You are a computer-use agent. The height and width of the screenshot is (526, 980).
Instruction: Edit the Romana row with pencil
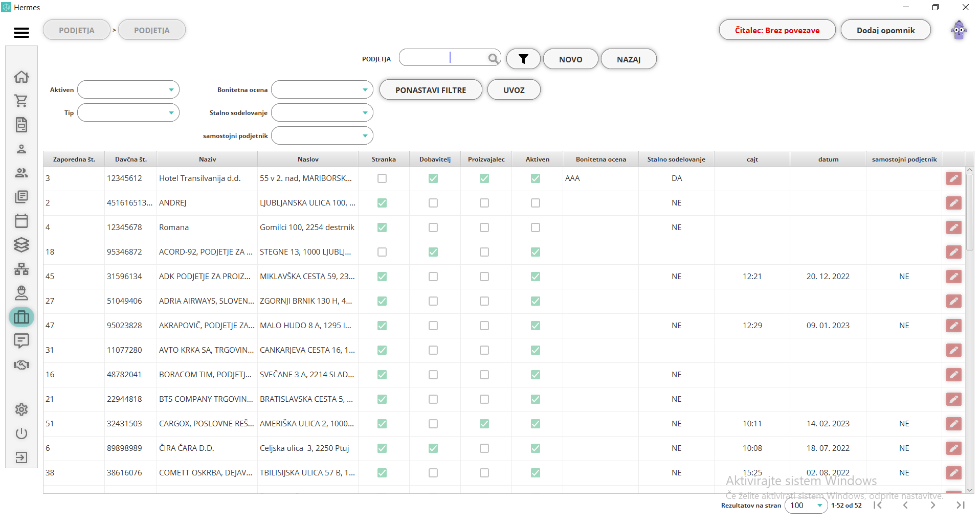click(x=954, y=227)
